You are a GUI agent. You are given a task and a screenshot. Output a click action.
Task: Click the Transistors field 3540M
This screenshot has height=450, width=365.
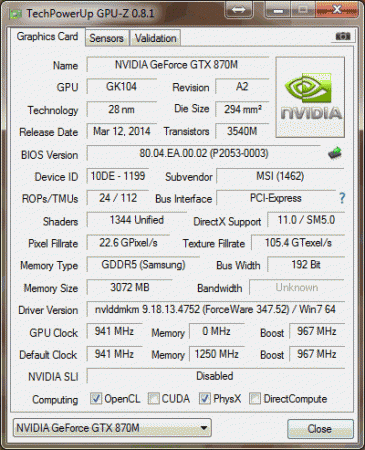point(242,131)
